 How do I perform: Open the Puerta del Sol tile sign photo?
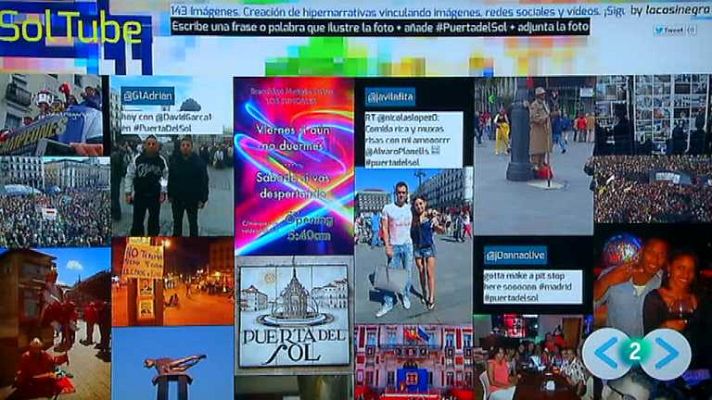click(293, 315)
